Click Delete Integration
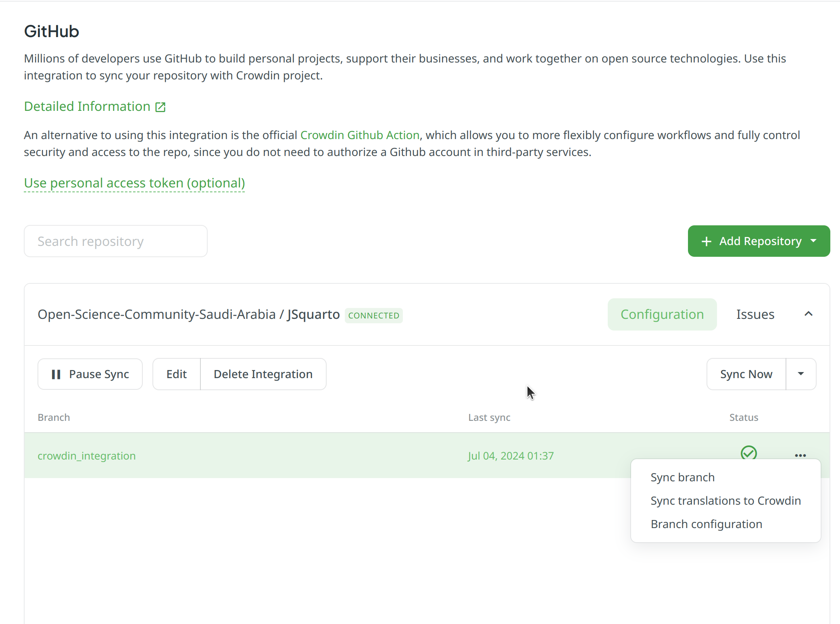Viewport: 840px width, 624px height. pos(263,374)
